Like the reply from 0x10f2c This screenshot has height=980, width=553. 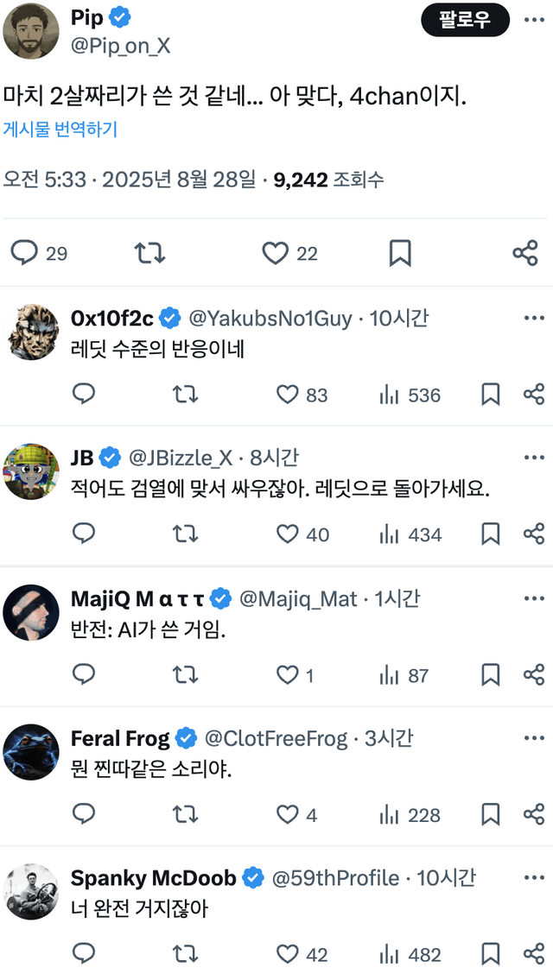287,395
